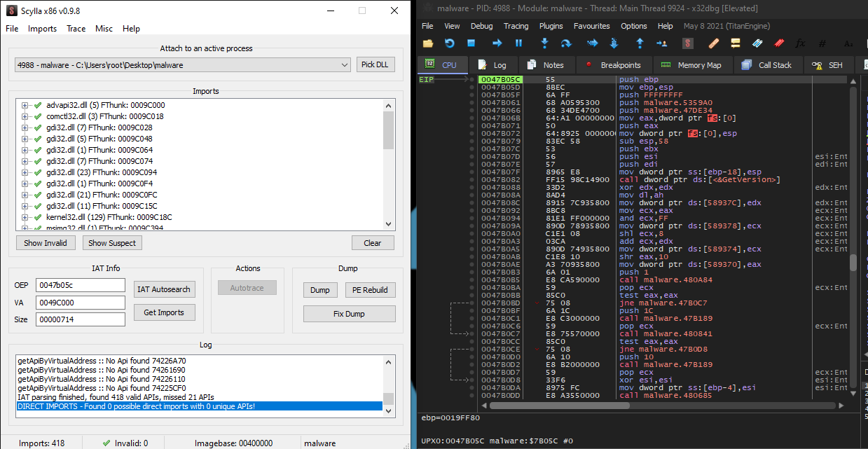868x449 pixels.
Task: Open the Debug menu in x32dbg
Action: pyautogui.click(x=482, y=26)
